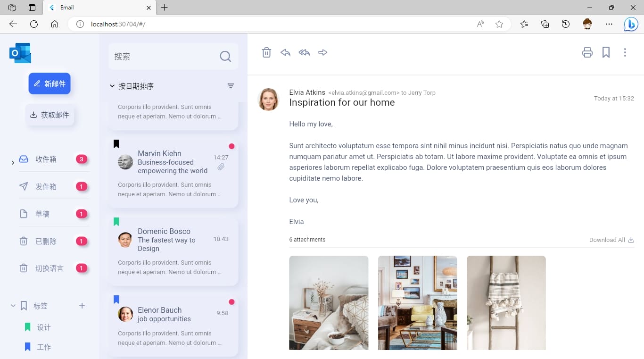
Task: Open the filter icon beside 按日期排序
Action: click(231, 86)
